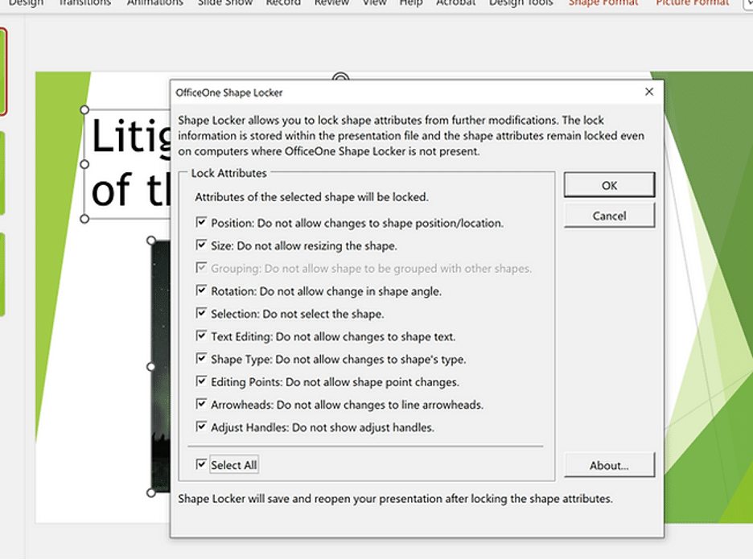The width and height of the screenshot is (753, 560).
Task: Uncheck the Shape Type lock checkbox
Action: [x=201, y=360]
